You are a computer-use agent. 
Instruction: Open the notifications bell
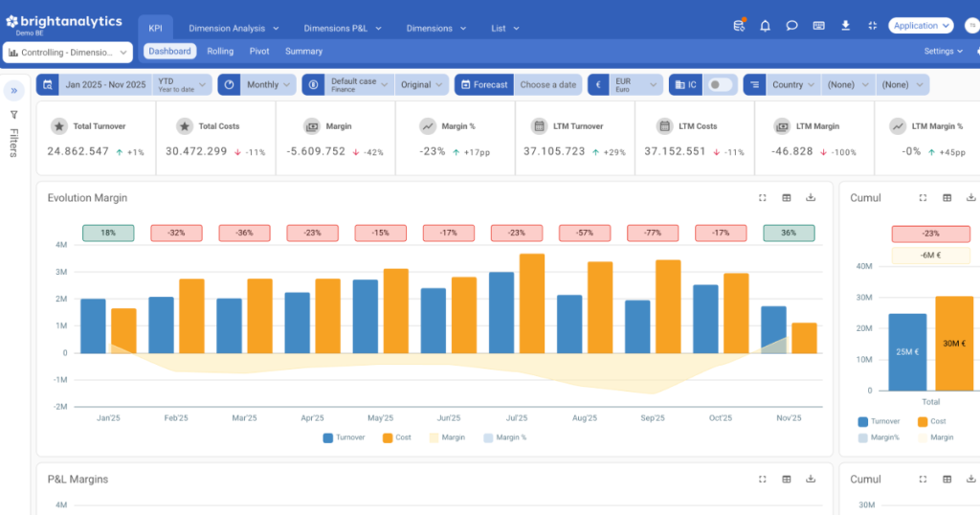(x=765, y=26)
